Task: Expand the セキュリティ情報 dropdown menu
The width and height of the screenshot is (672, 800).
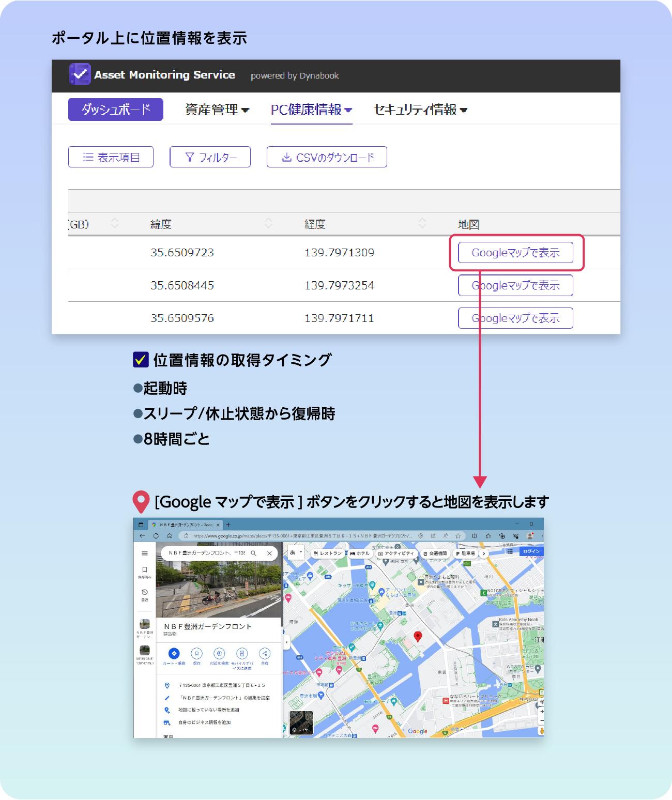Action: (421, 110)
